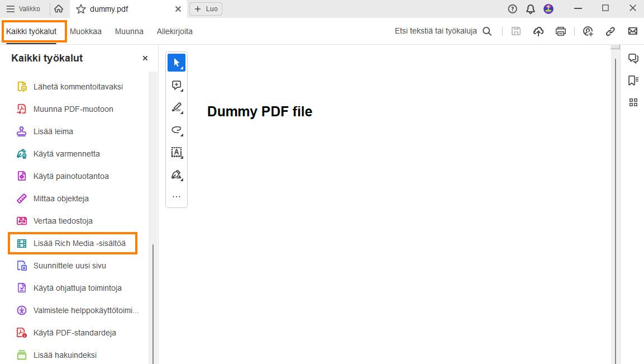Click the copy link icon
644x364 pixels.
tap(610, 31)
